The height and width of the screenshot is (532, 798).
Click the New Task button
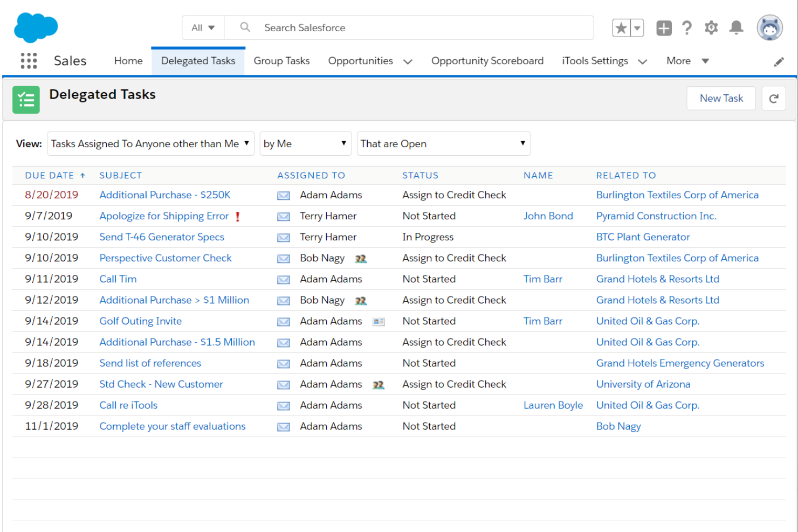(x=721, y=98)
